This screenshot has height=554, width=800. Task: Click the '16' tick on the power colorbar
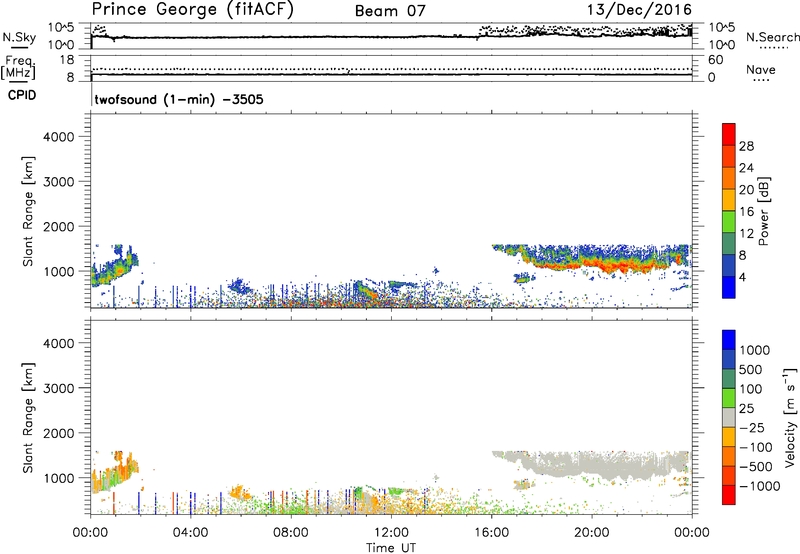coord(746,212)
